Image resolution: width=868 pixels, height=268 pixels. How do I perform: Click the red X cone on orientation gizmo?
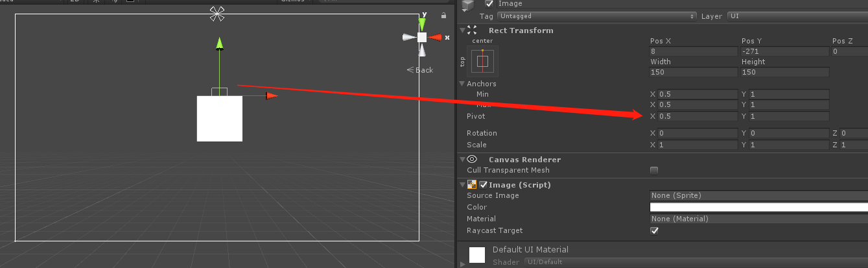435,38
